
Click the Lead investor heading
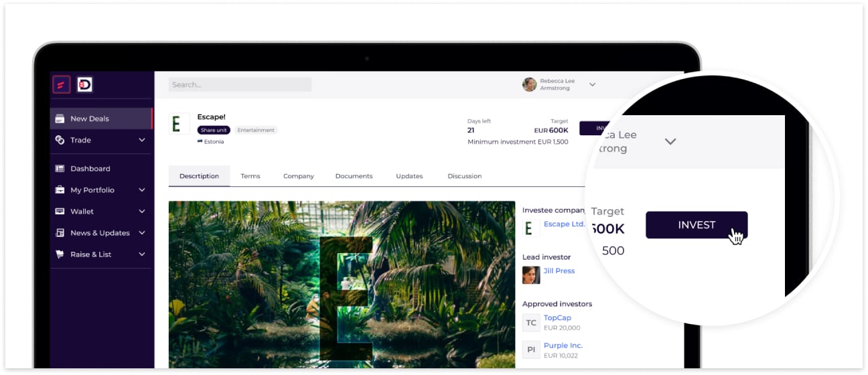[547, 257]
